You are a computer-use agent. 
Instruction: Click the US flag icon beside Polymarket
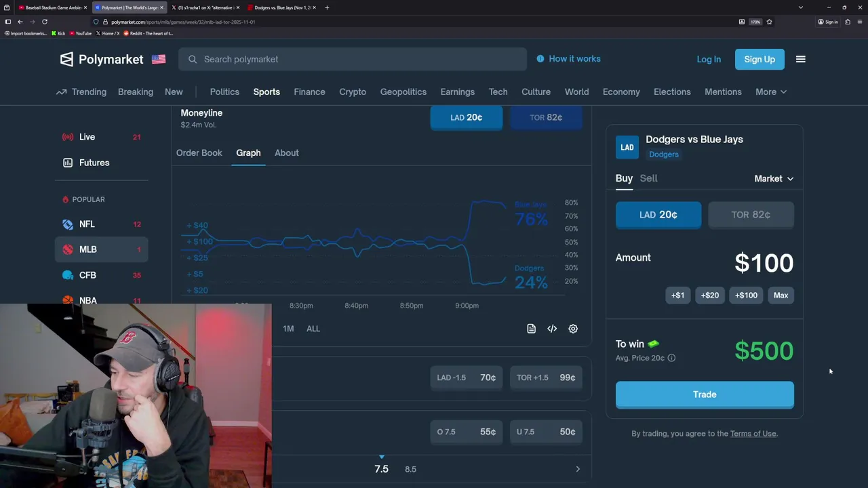[159, 60]
